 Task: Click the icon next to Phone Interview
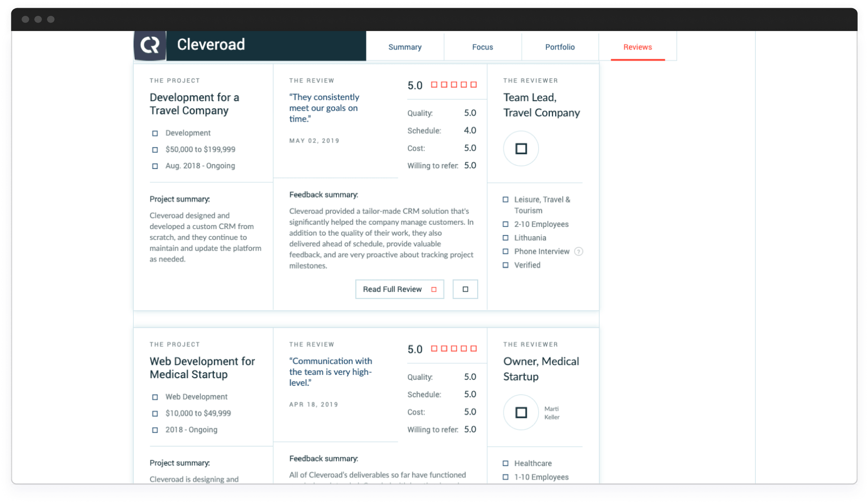(505, 251)
